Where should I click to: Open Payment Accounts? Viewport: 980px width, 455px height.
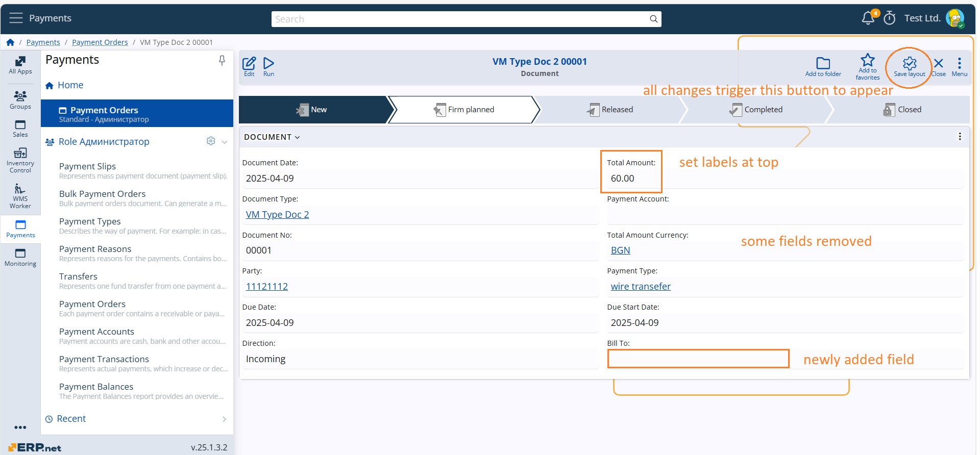tap(143, 336)
